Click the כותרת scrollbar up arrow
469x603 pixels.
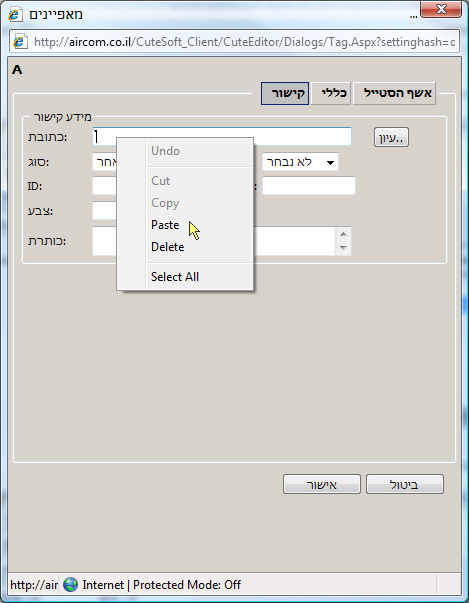click(343, 234)
